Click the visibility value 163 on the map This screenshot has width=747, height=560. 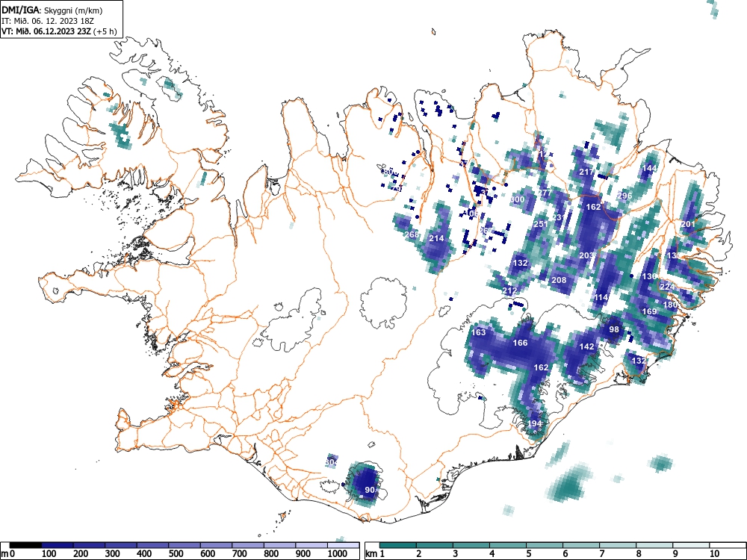coord(478,332)
